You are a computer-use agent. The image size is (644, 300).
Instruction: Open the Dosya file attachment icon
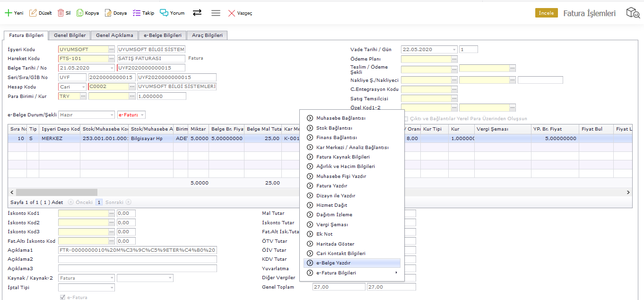pyautogui.click(x=108, y=13)
